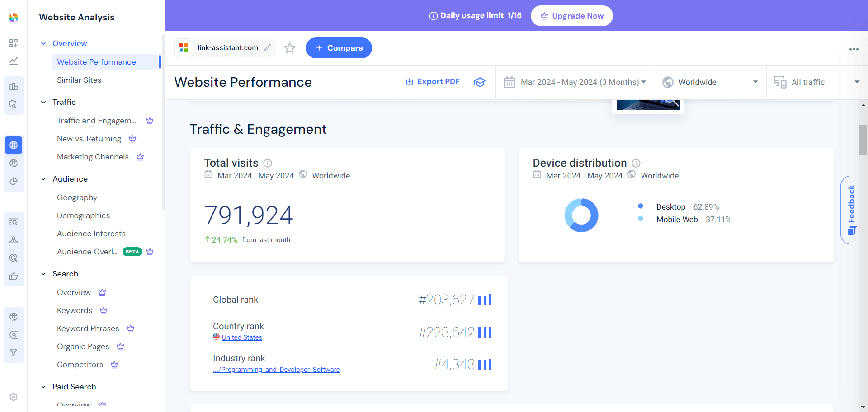Image resolution: width=868 pixels, height=412 pixels.
Task: Open the settings gear in the left sidebar
Action: (14, 397)
